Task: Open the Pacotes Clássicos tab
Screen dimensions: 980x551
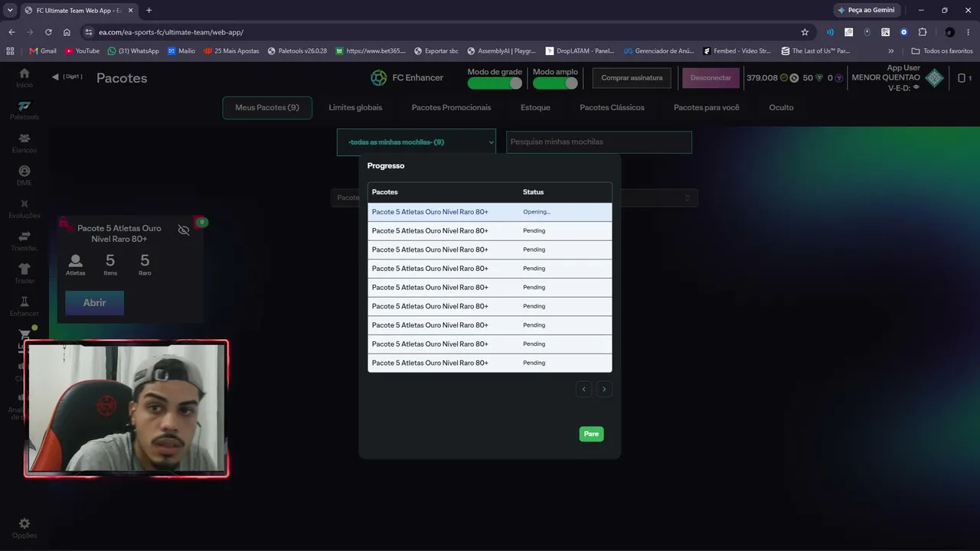Action: tap(612, 108)
